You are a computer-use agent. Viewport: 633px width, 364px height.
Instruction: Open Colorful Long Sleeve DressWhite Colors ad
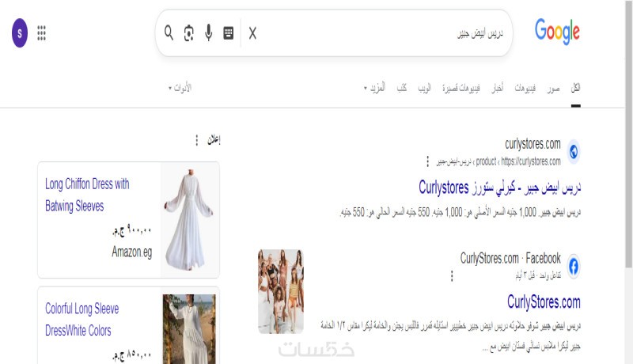pyautogui.click(x=82, y=319)
